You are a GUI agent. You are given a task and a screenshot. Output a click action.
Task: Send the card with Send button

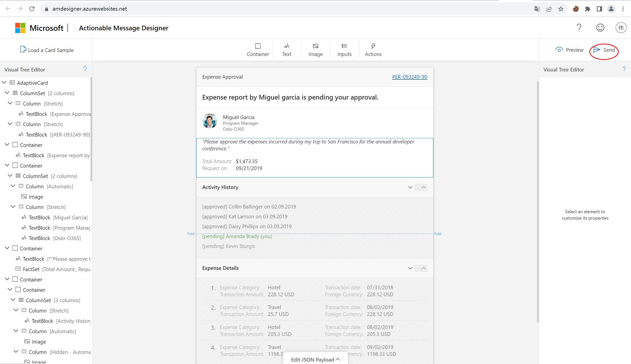pos(604,50)
